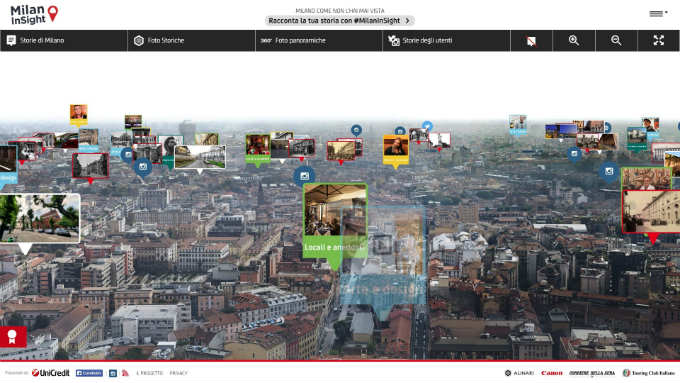Open the Corriere della Sera partner logo
The image size is (680, 383).
pos(592,373)
